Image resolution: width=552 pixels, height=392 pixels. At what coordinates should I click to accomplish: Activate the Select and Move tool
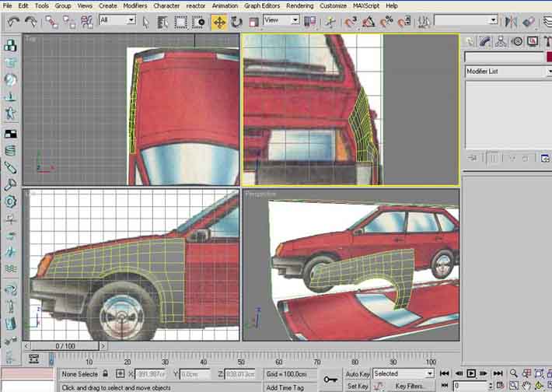click(x=219, y=22)
